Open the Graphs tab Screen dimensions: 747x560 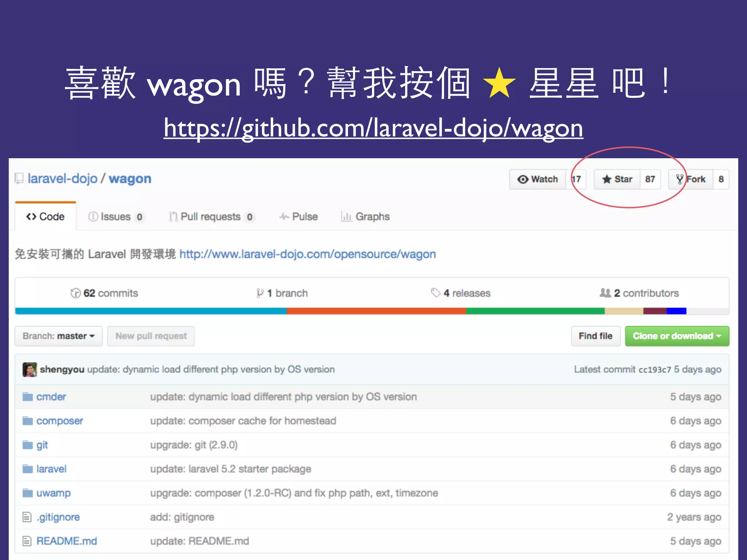(x=365, y=217)
